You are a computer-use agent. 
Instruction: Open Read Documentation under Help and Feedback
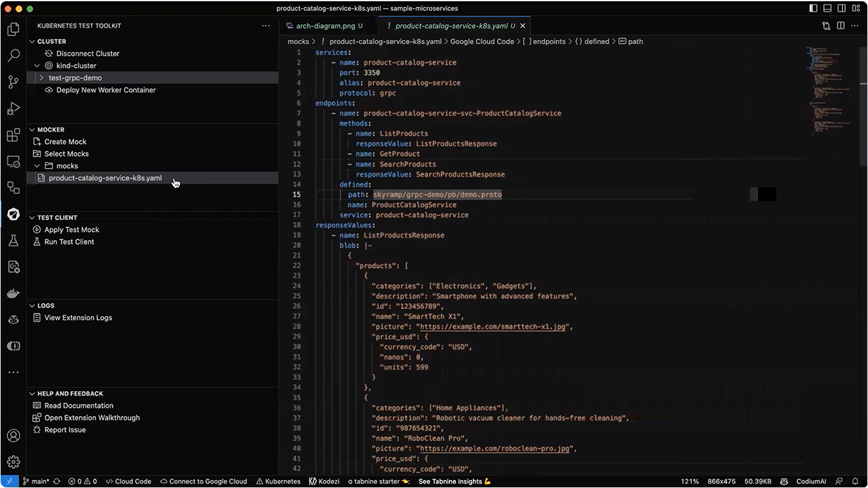[79, 405]
